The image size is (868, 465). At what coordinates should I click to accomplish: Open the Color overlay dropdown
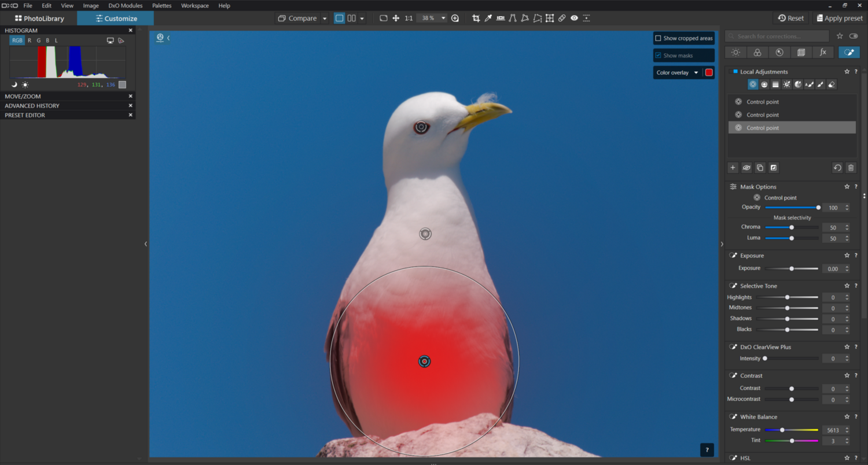pos(677,73)
